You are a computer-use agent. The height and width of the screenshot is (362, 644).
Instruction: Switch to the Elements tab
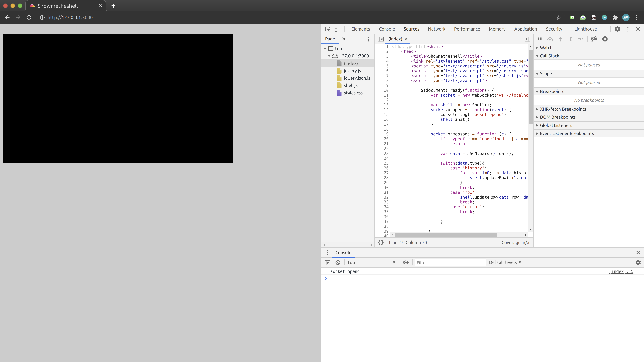[360, 29]
